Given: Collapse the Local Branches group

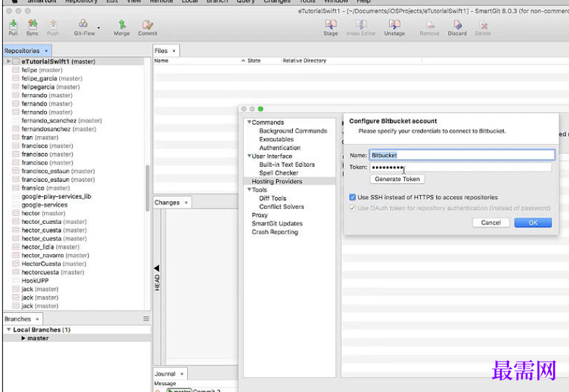Looking at the screenshot, I should point(8,329).
